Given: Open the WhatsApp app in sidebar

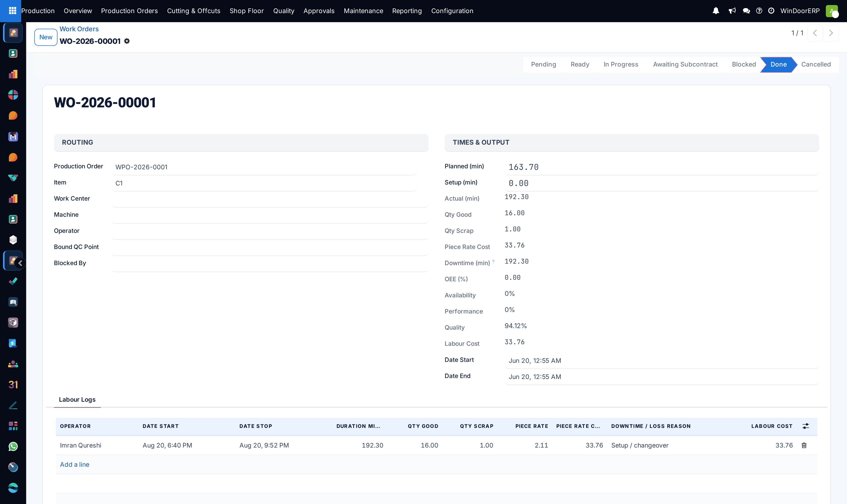Looking at the screenshot, I should click(x=13, y=447).
